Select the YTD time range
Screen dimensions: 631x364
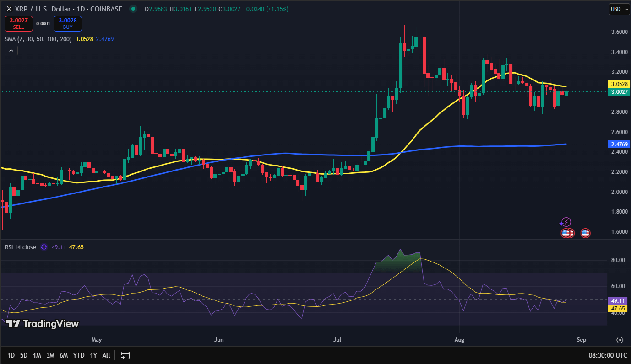pyautogui.click(x=79, y=355)
